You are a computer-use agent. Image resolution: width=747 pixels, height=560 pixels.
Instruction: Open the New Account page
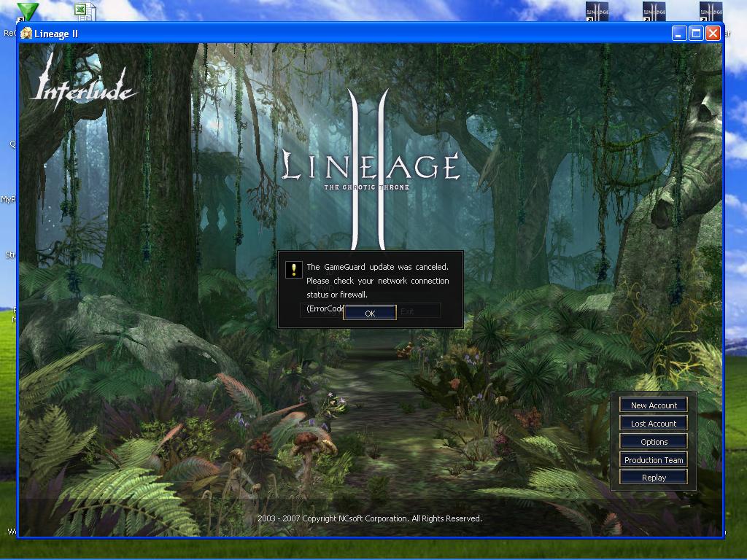[654, 405]
